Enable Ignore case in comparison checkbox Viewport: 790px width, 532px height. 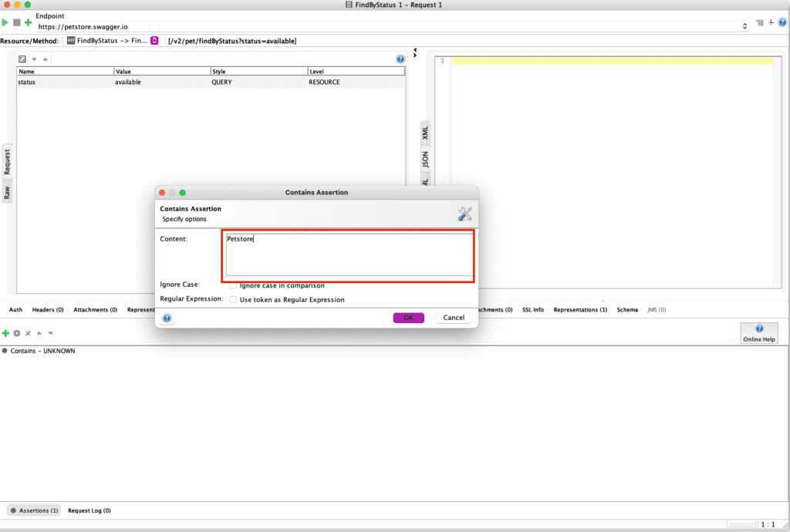[x=234, y=285]
